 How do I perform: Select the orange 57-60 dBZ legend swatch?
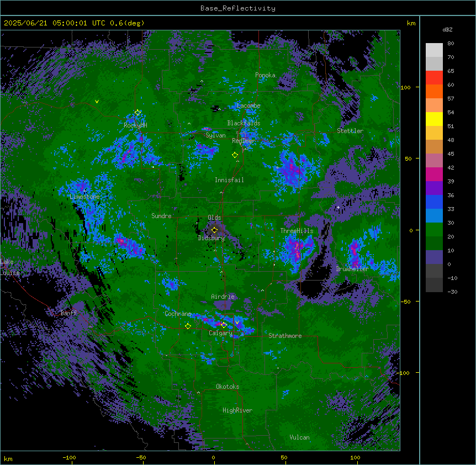(x=434, y=92)
